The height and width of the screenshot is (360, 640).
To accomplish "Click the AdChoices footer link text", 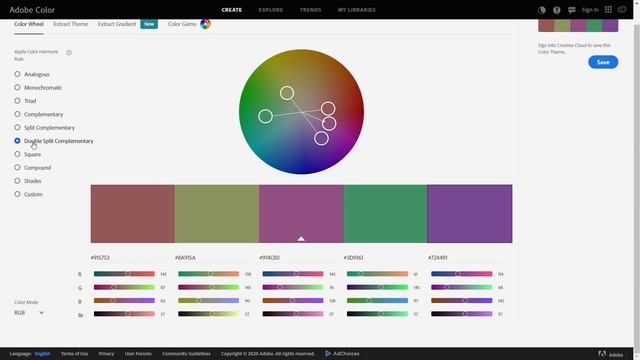I will tap(346, 353).
